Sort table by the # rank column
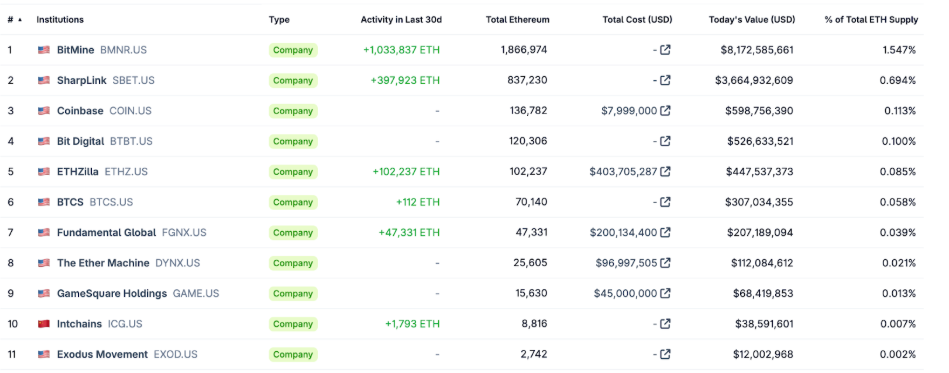The width and height of the screenshot is (949, 373). coord(15,19)
